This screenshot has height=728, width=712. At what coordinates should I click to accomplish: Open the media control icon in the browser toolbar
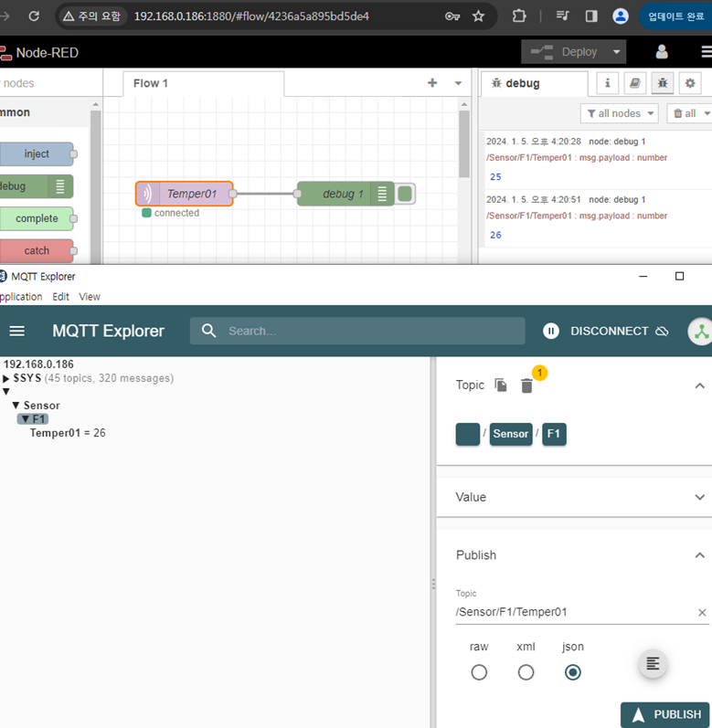point(562,16)
